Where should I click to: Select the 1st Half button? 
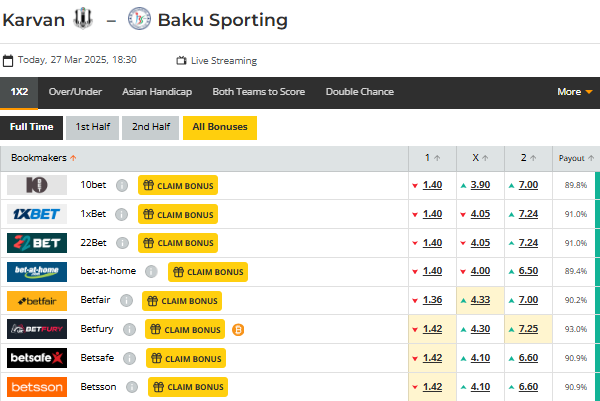[x=93, y=128]
